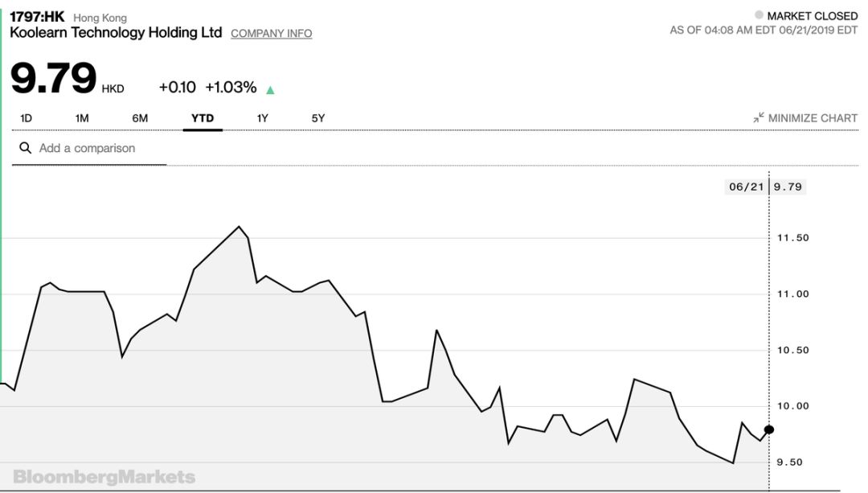Viewport: 868px width, 493px height.
Task: Click the +1.03% percentage change value
Action: click(x=231, y=87)
